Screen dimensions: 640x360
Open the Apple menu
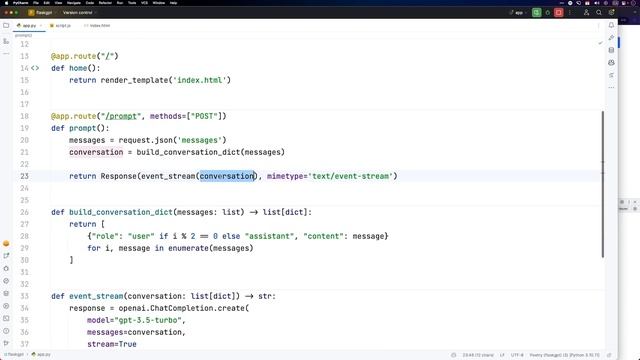pyautogui.click(x=6, y=3)
